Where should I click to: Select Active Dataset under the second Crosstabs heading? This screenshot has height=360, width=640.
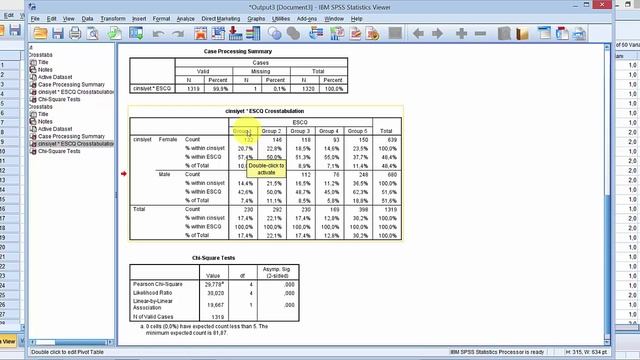pyautogui.click(x=55, y=129)
